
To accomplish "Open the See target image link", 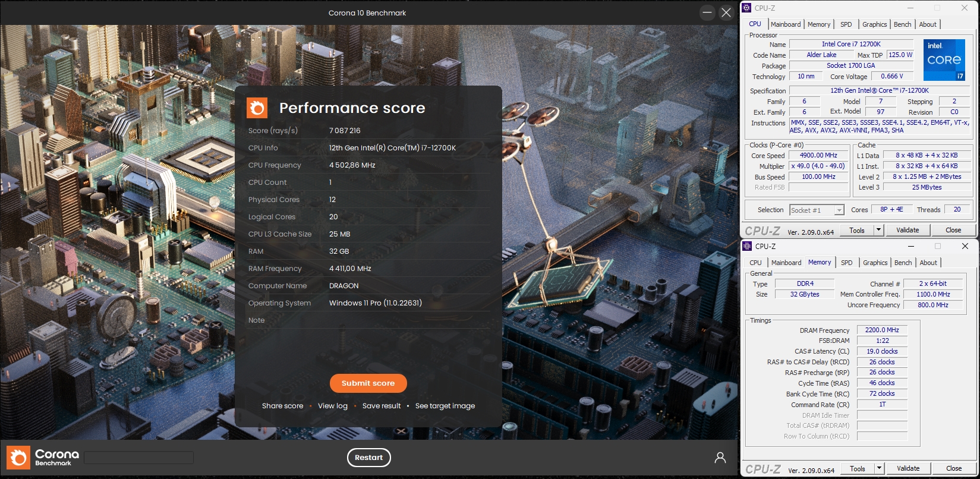I will click(x=445, y=406).
